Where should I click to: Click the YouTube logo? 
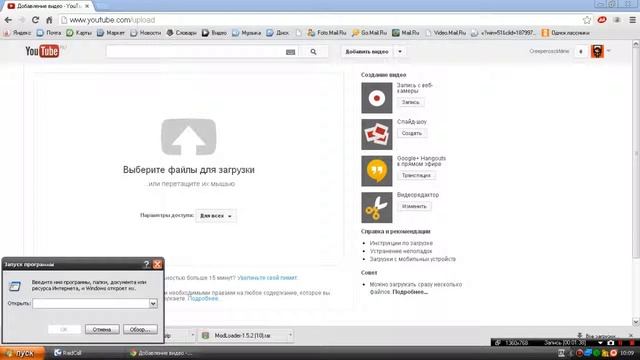(x=42, y=51)
